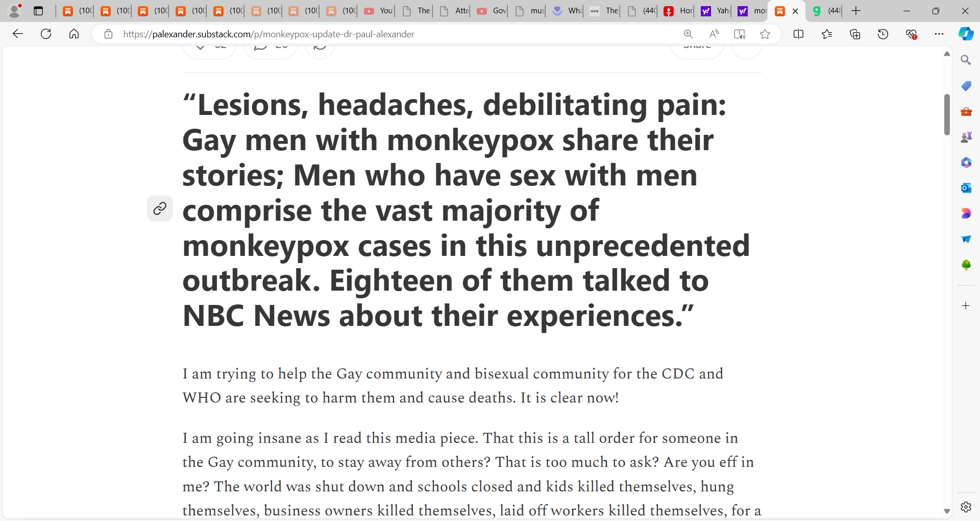980x521 pixels.
Task: Switch to the 'mus' tab
Action: point(529,11)
